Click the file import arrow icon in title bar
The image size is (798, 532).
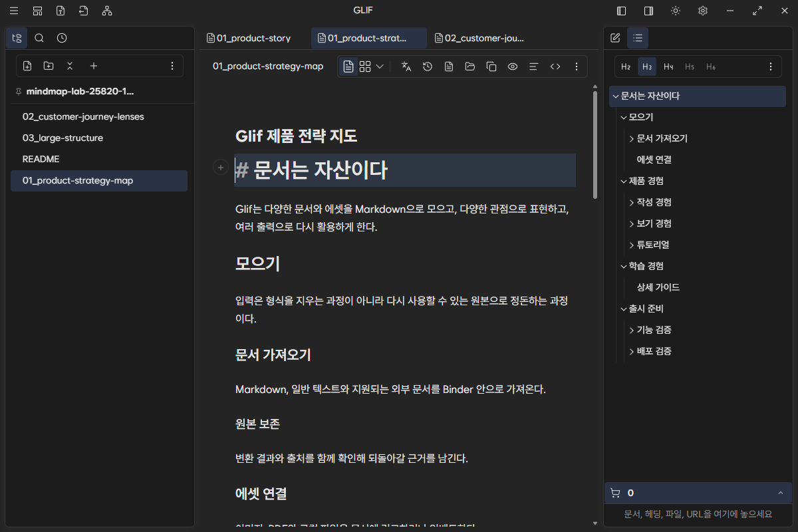click(83, 11)
